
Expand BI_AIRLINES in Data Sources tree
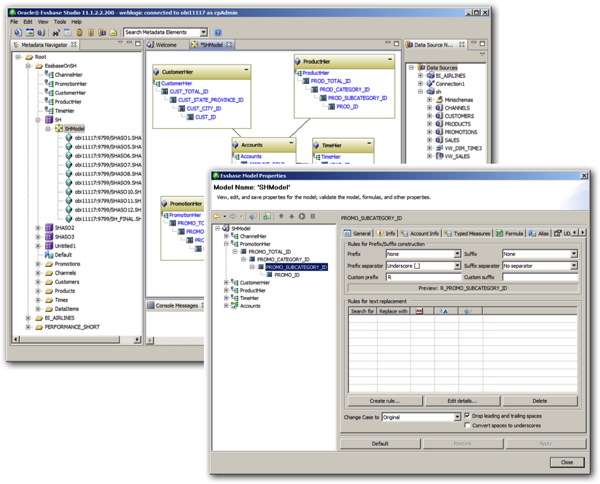click(420, 75)
